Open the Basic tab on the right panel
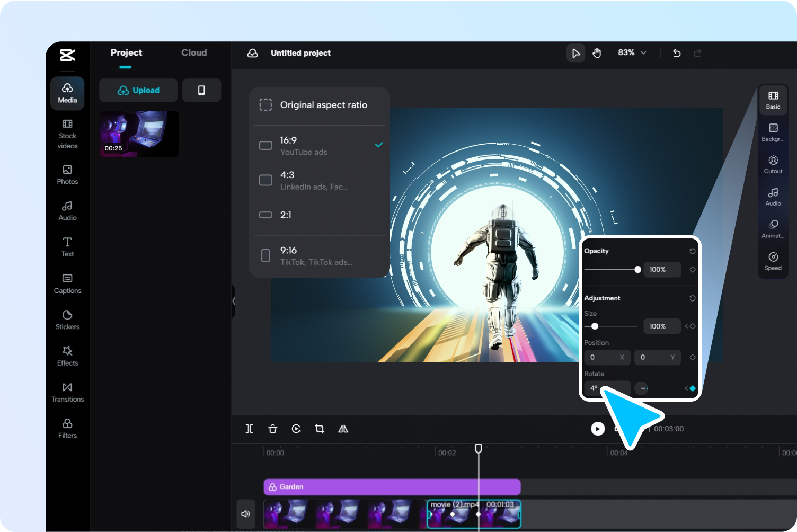 (773, 99)
